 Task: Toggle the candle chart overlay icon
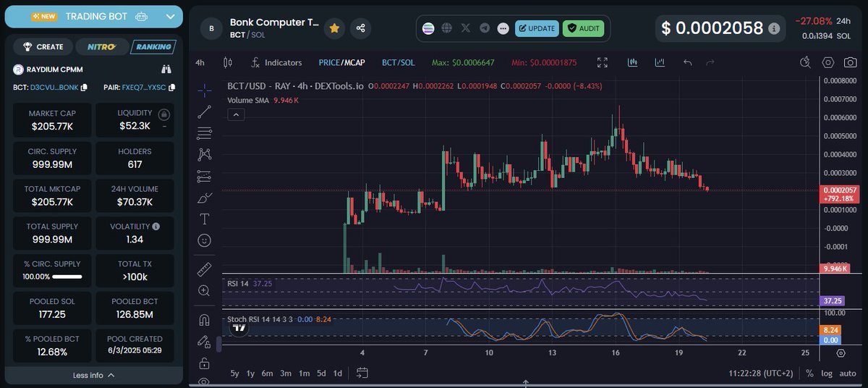632,62
